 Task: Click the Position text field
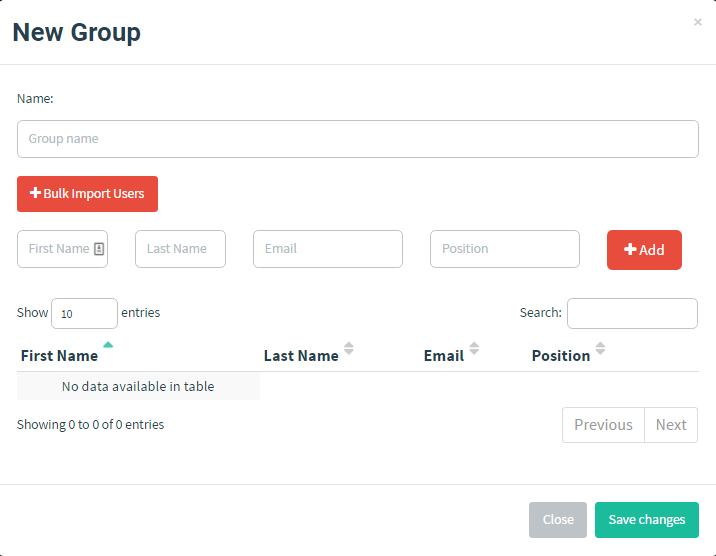(x=504, y=249)
